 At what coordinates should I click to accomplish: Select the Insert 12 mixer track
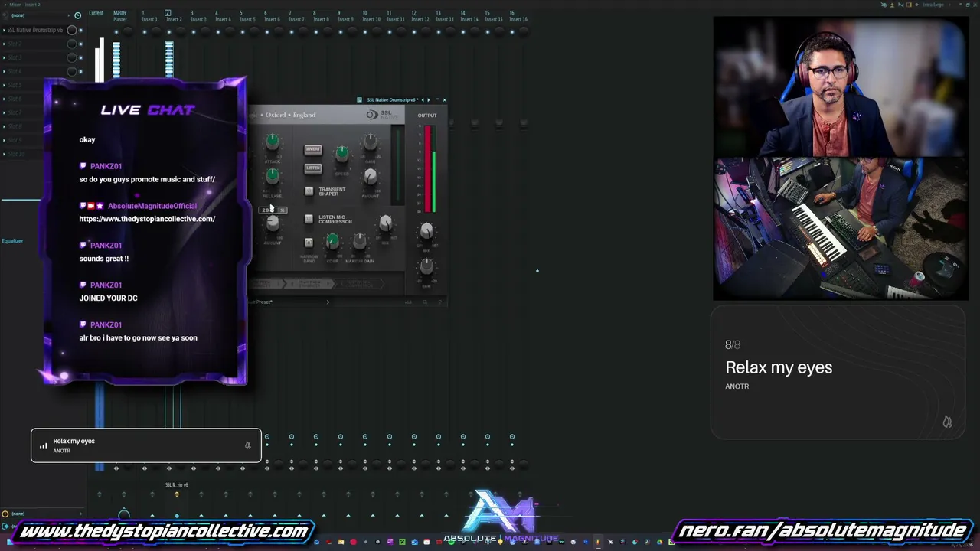(420, 16)
